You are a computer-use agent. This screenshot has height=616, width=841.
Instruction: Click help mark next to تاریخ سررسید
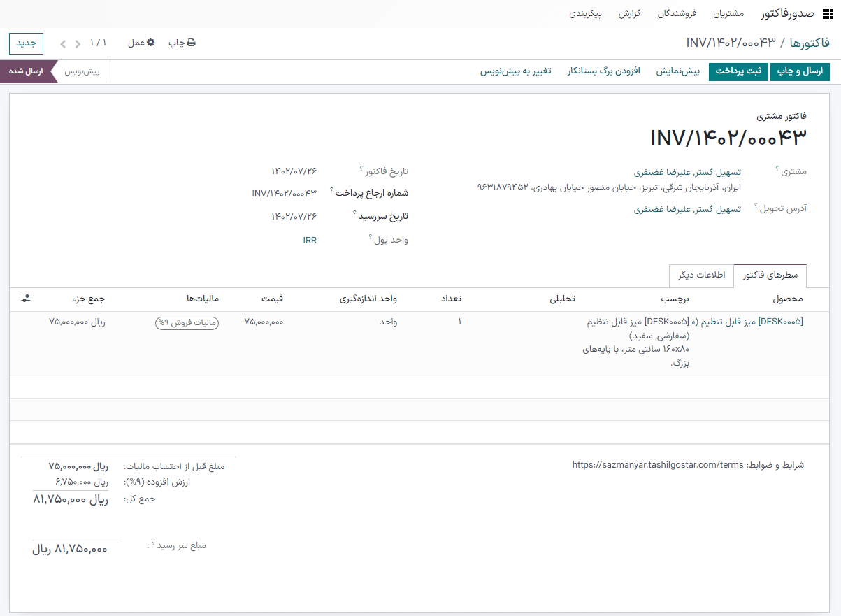coord(355,213)
